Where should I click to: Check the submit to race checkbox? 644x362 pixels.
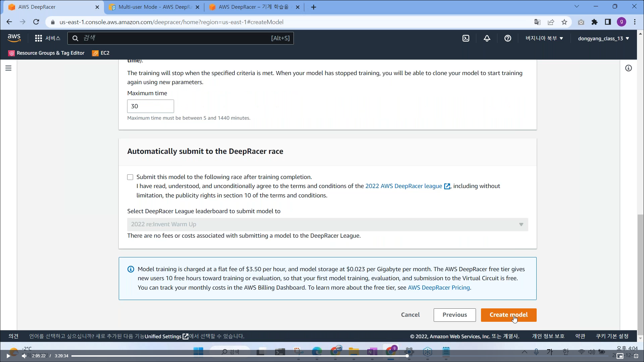coord(130,177)
